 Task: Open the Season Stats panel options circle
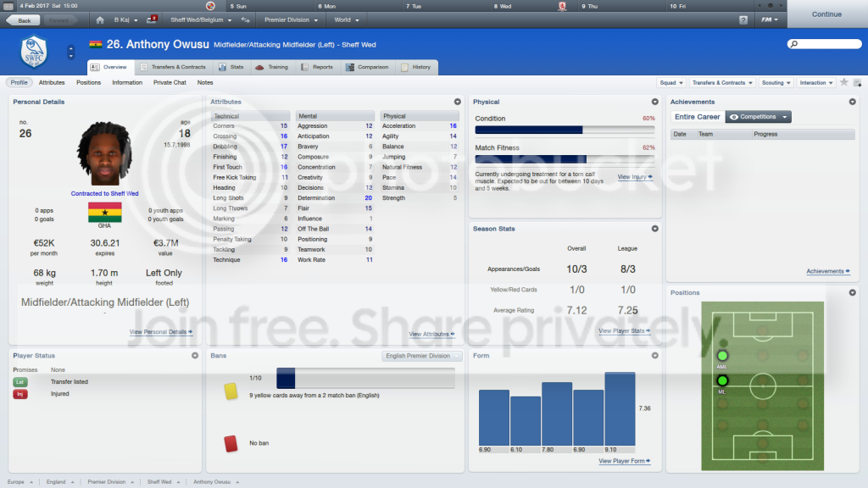point(655,229)
